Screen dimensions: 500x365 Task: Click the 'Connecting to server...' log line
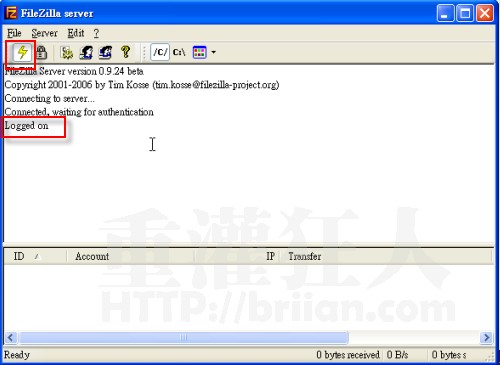49,99
